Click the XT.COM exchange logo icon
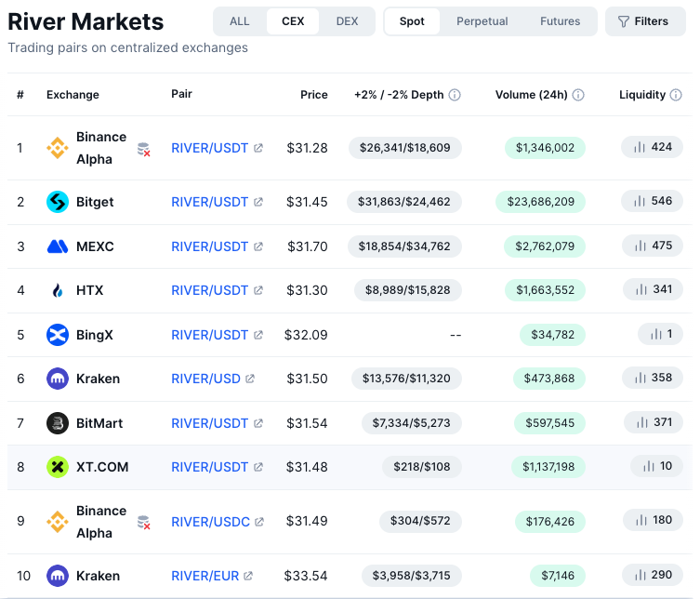Screen dimensions: 700x599 (58, 467)
